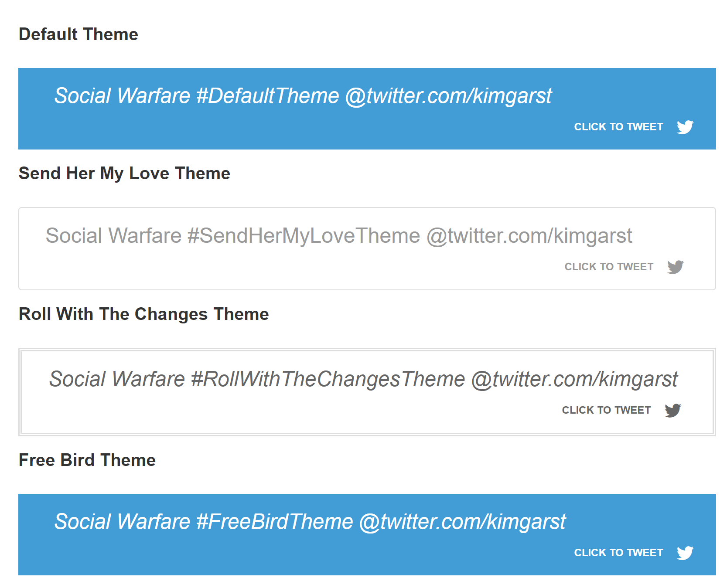Click CLICK TO TWEET in Send Her My Love box
727x588 pixels.
tap(609, 266)
